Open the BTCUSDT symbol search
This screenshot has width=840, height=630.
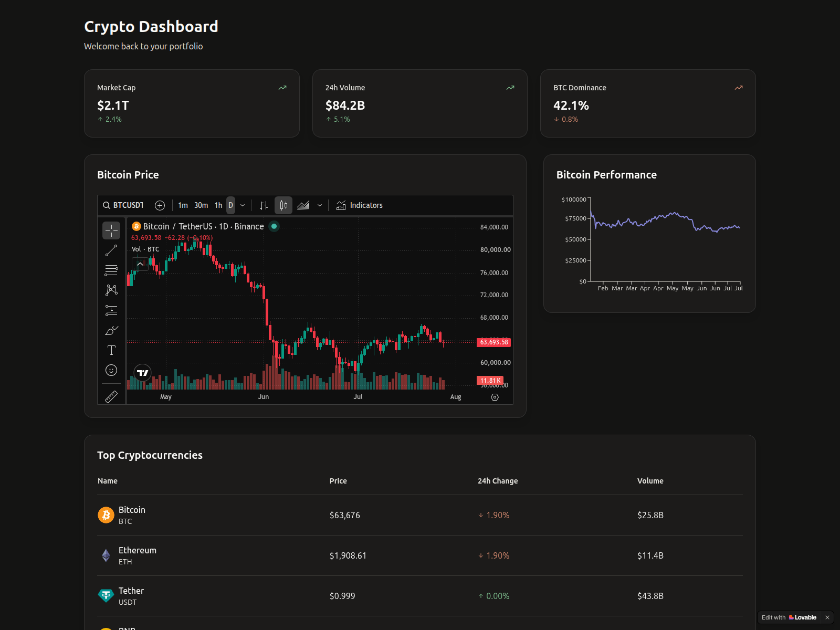(123, 205)
